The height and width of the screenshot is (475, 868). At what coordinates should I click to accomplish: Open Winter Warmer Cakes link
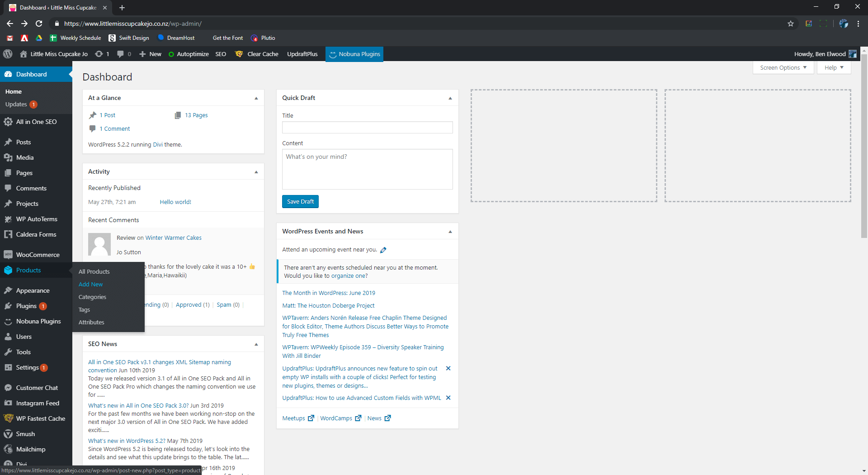pyautogui.click(x=173, y=238)
